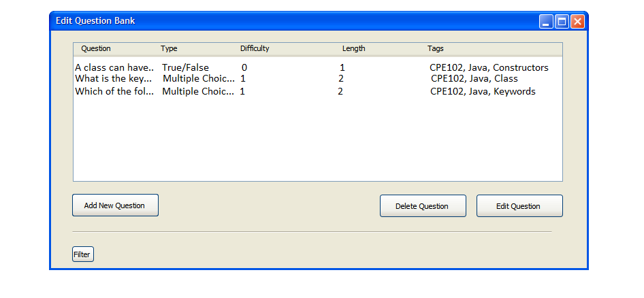Open the Filter button

tap(82, 254)
